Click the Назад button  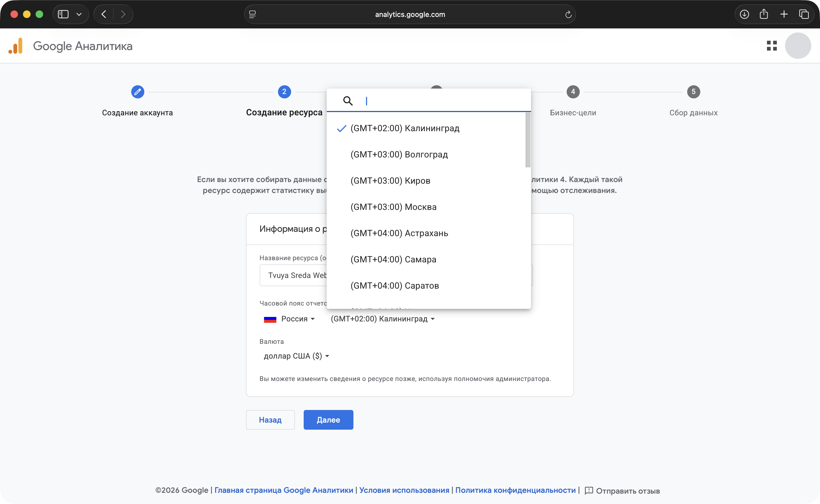[x=270, y=420]
